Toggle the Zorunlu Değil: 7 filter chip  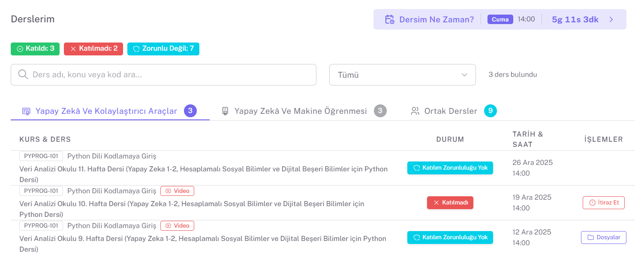[163, 49]
